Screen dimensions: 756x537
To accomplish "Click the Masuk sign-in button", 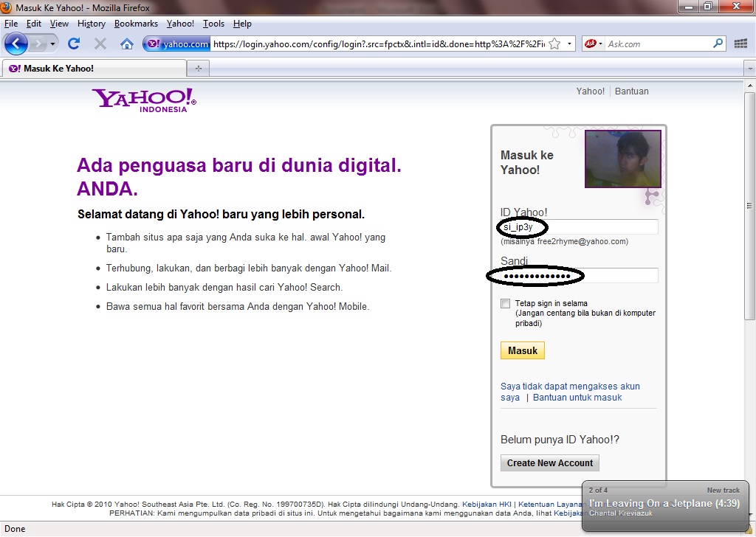I will pos(523,350).
